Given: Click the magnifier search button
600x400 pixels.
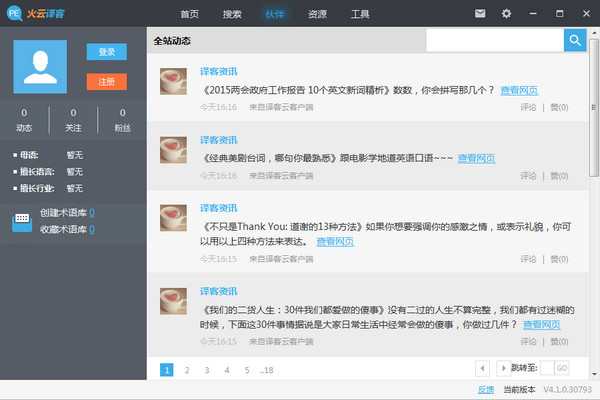Looking at the screenshot, I should pos(575,40).
